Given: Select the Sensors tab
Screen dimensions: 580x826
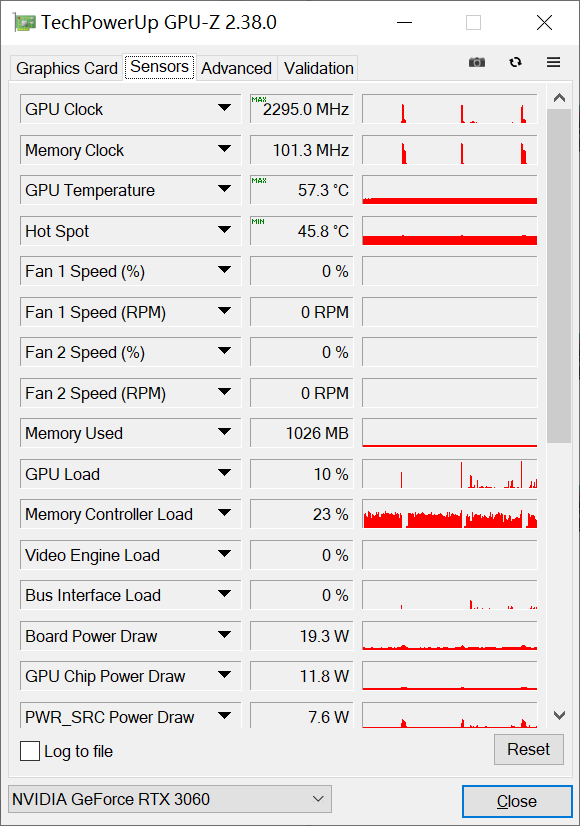Looking at the screenshot, I should 158,67.
